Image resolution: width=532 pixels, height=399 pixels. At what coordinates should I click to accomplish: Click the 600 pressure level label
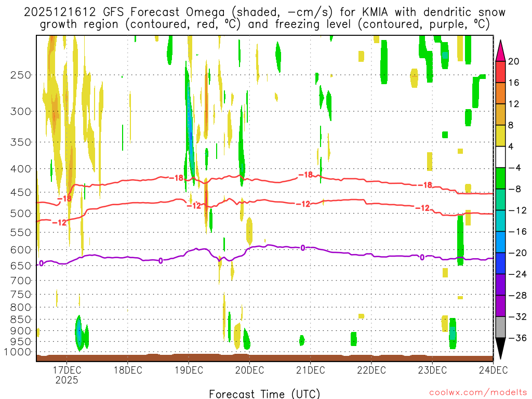[x=21, y=250]
